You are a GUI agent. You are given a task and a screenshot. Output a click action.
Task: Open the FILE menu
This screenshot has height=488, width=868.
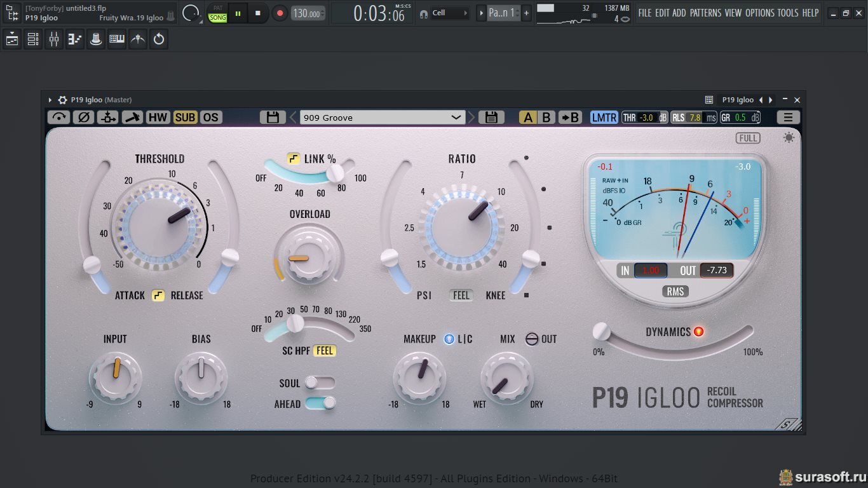(x=645, y=13)
